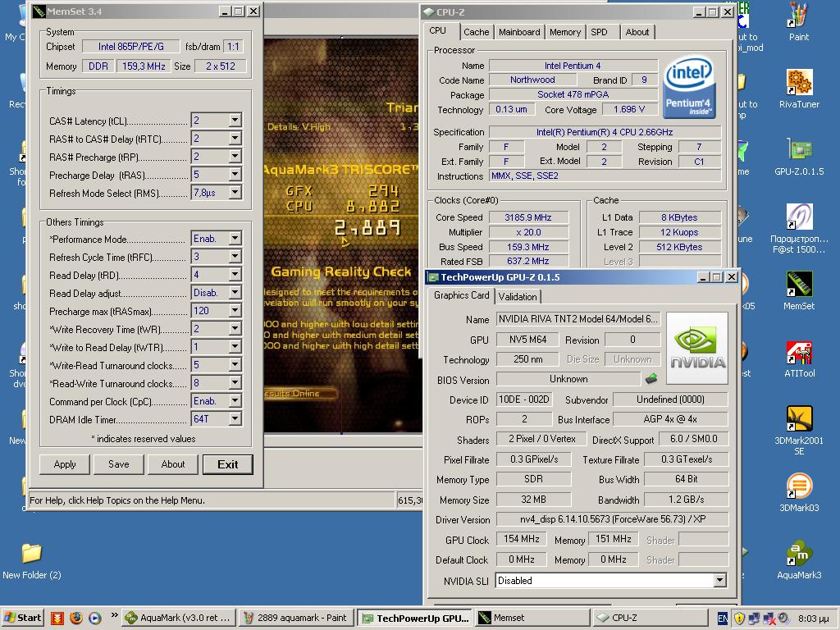
Task: Click the media player quick launch icon
Action: pos(95,618)
